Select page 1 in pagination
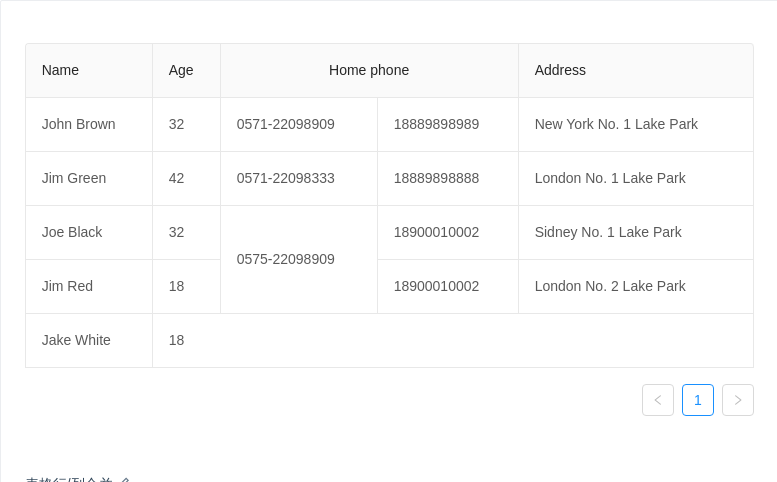This screenshot has height=482, width=777. point(698,400)
